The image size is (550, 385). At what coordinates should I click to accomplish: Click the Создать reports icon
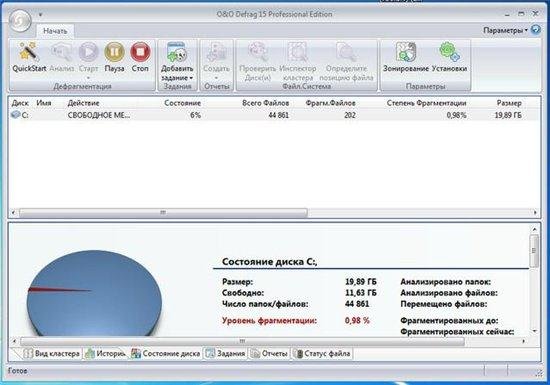(x=216, y=52)
